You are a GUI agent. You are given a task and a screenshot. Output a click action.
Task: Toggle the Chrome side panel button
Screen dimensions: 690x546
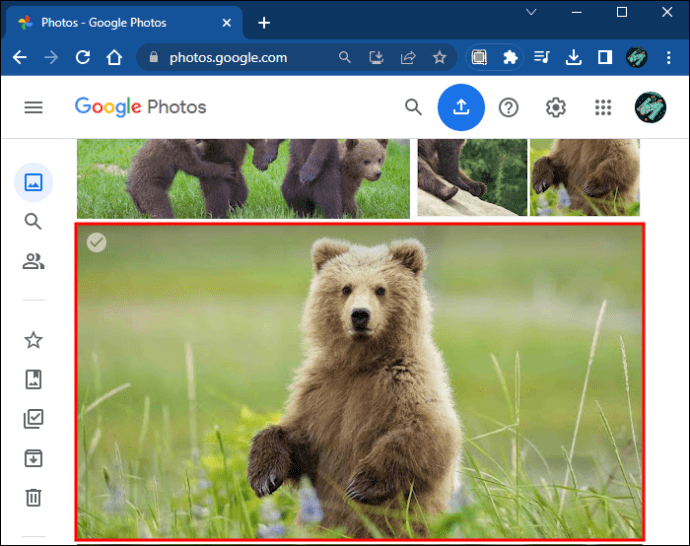[x=604, y=58]
